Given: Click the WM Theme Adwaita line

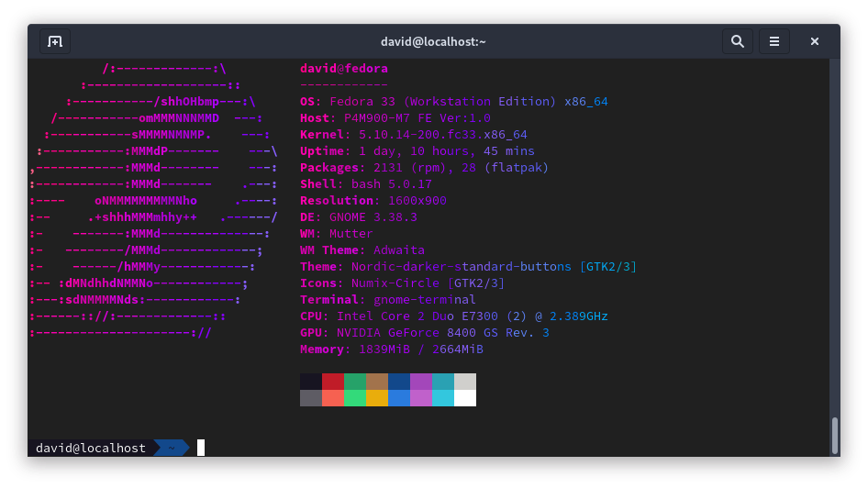Looking at the screenshot, I should [x=362, y=250].
